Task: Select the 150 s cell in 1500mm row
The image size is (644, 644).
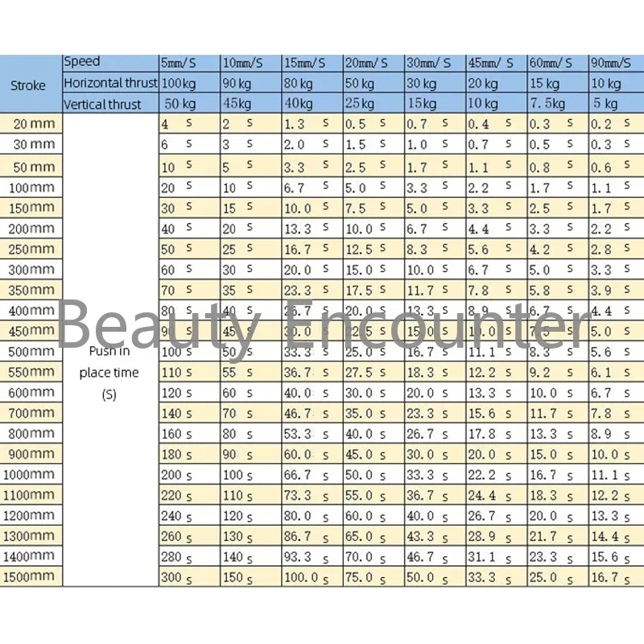Action: pos(250,577)
